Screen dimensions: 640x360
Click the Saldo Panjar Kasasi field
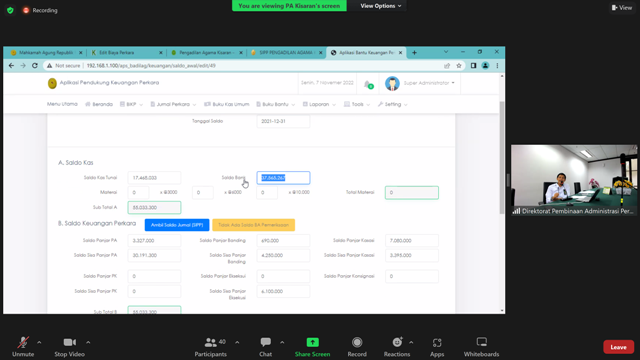[412, 241]
